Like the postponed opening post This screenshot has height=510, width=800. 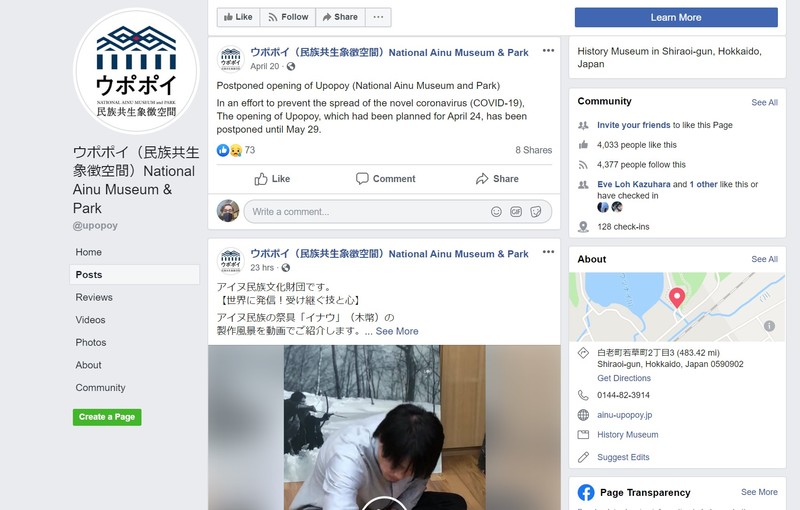pos(272,178)
